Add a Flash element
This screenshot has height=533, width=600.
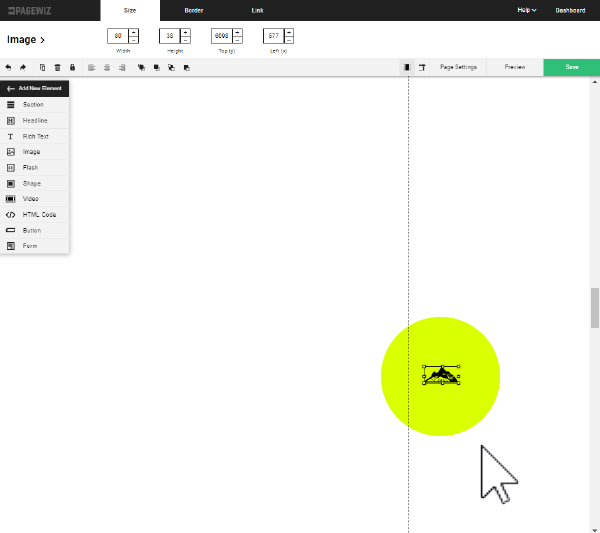[x=34, y=168]
